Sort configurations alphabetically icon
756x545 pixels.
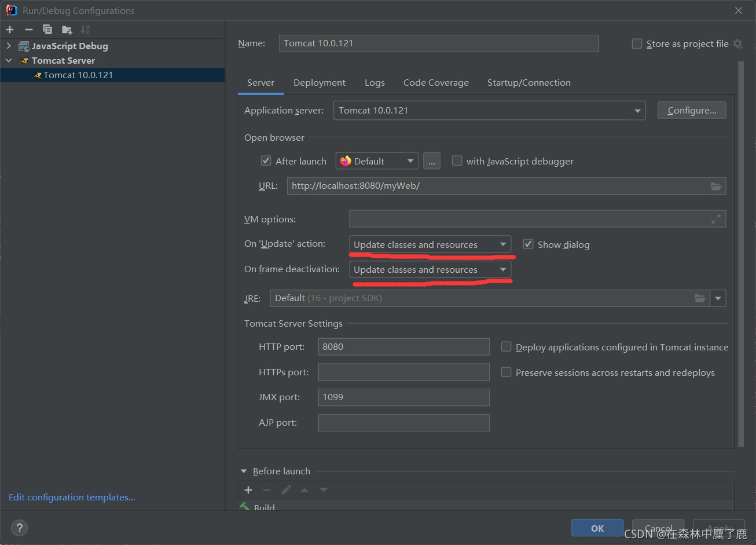click(x=85, y=30)
